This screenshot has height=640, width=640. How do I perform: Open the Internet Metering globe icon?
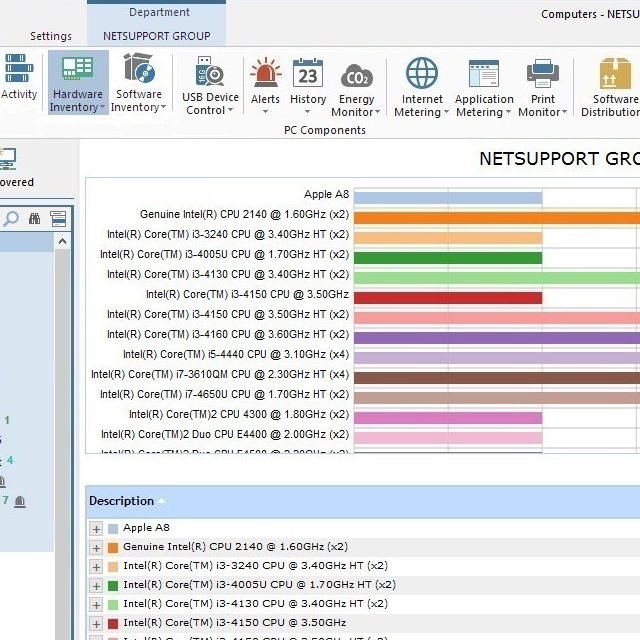coord(422,73)
